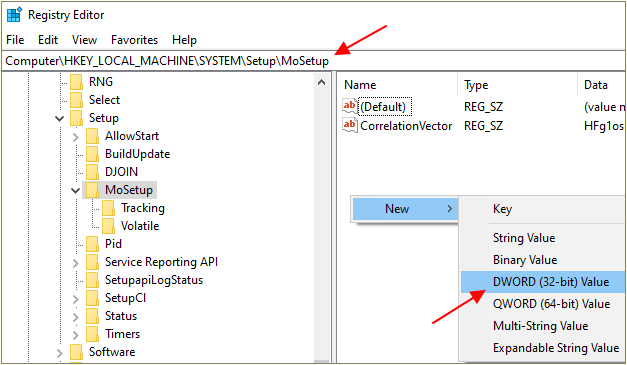The image size is (627, 365).
Task: Select the SetupapiLogStatus key label
Action: click(154, 280)
